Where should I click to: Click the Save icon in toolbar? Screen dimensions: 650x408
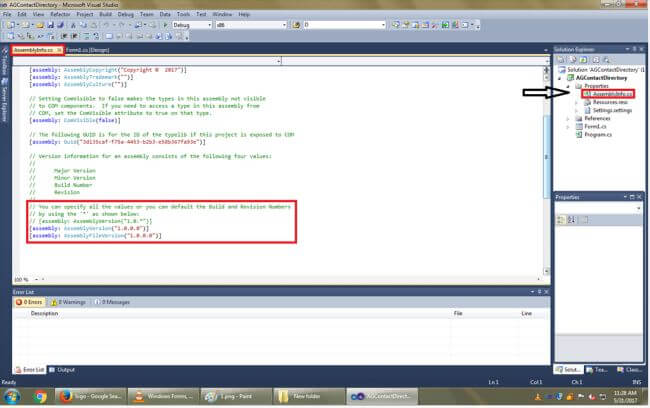tap(50, 25)
